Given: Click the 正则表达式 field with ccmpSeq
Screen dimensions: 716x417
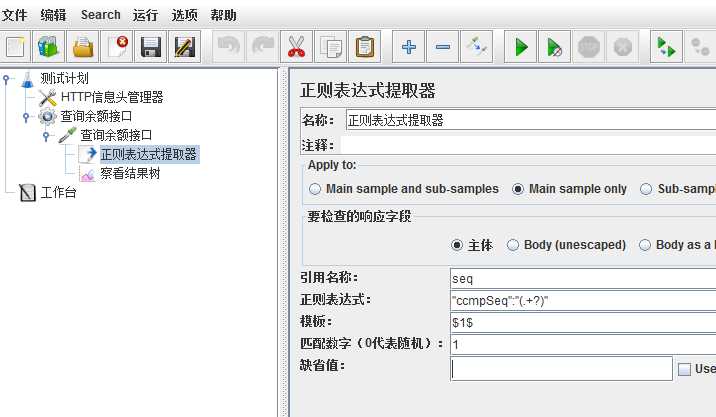Looking at the screenshot, I should click(x=583, y=301).
